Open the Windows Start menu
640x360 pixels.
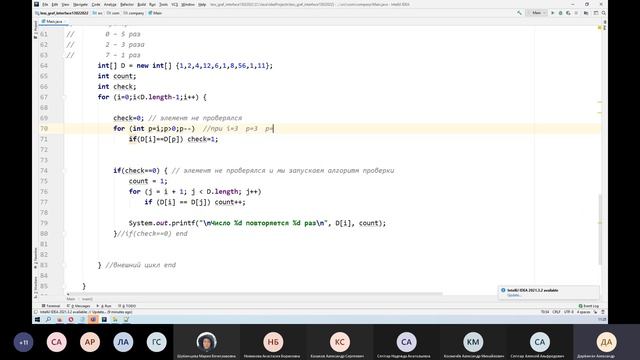pyautogui.click(x=37, y=320)
